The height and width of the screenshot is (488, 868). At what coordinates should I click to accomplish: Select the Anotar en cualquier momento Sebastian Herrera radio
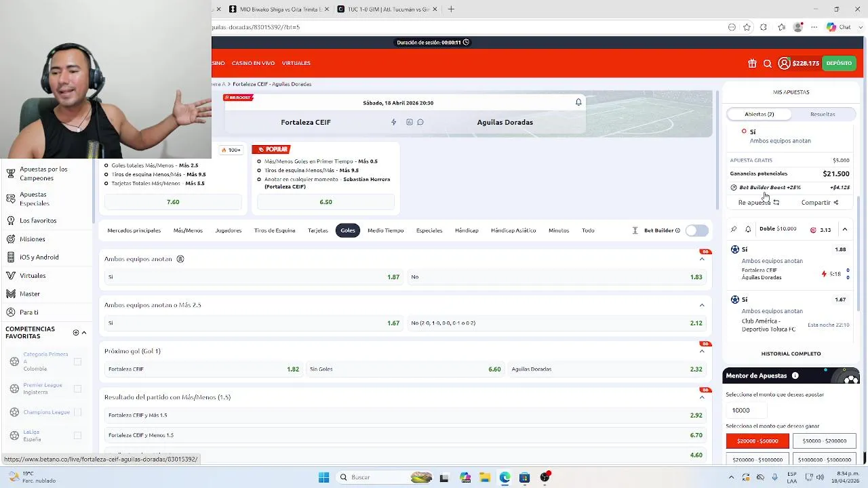tap(259, 180)
